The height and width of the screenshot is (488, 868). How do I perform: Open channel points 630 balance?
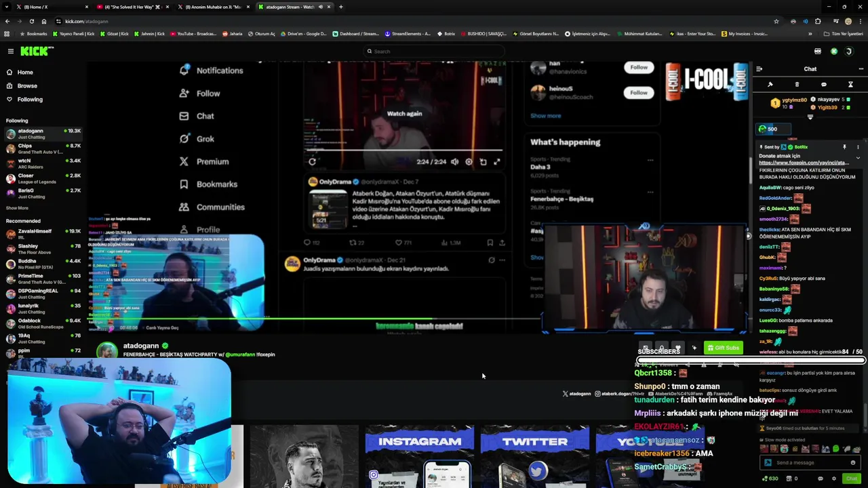[x=769, y=479]
